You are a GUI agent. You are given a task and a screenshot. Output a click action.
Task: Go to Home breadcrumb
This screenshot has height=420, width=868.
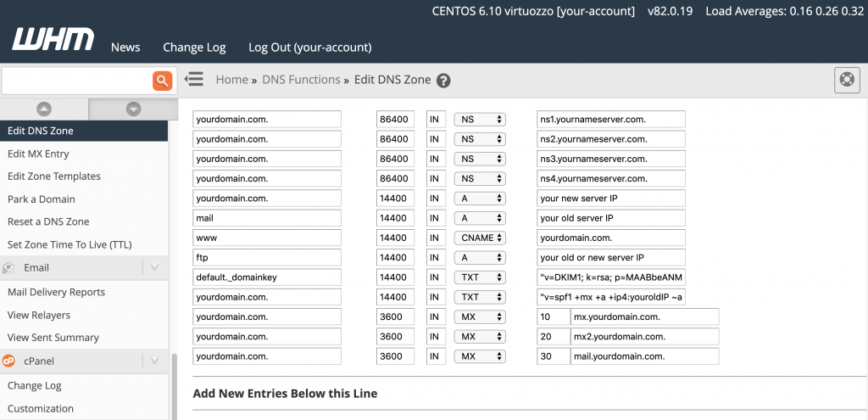(x=232, y=80)
